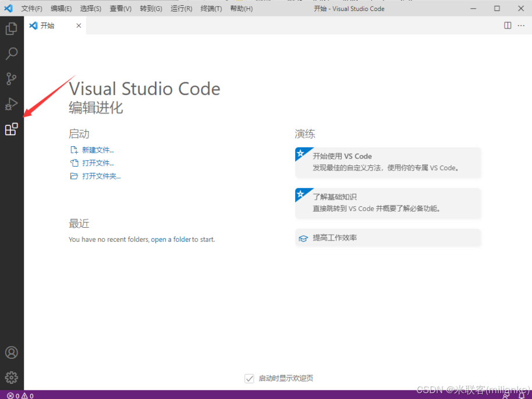Click the 启动 section heading
Screen dimensions: 532x399
click(79, 134)
